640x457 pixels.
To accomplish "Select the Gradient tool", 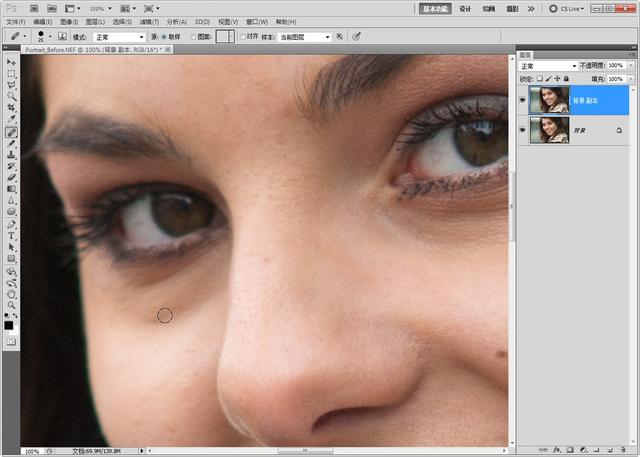I will [x=11, y=189].
